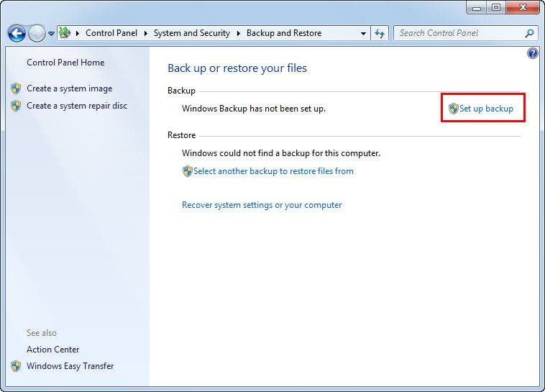This screenshot has width=545, height=392.
Task: Select Backup and Restore breadcrumb
Action: [x=284, y=33]
